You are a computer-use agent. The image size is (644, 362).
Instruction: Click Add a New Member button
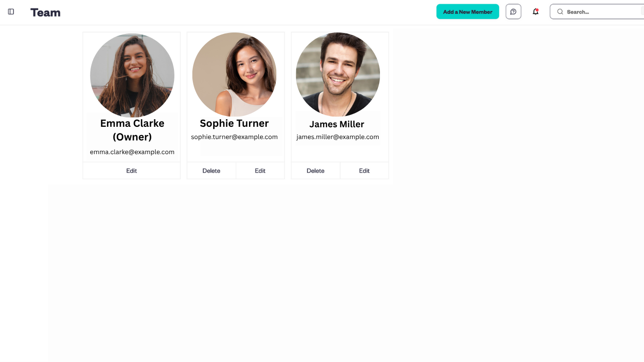pos(468,12)
